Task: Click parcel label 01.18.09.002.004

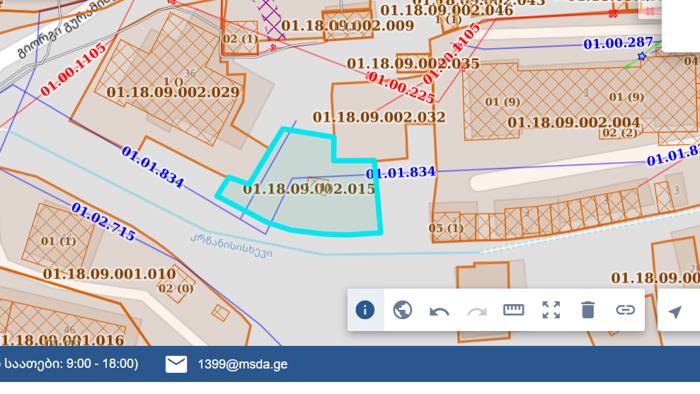Action: (574, 122)
